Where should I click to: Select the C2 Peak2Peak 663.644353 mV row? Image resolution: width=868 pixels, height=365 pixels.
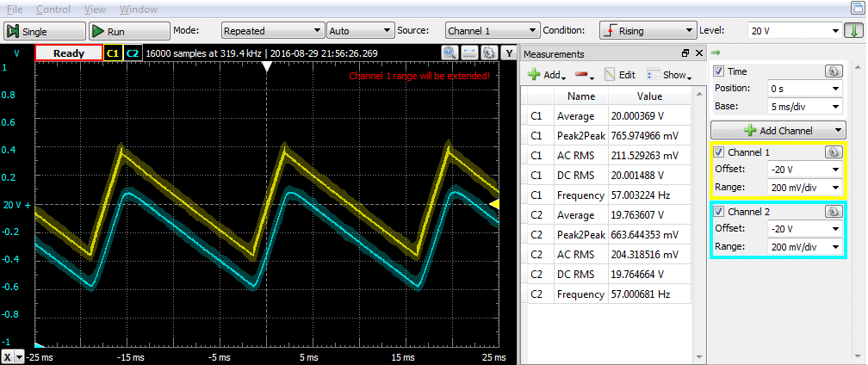[609, 235]
